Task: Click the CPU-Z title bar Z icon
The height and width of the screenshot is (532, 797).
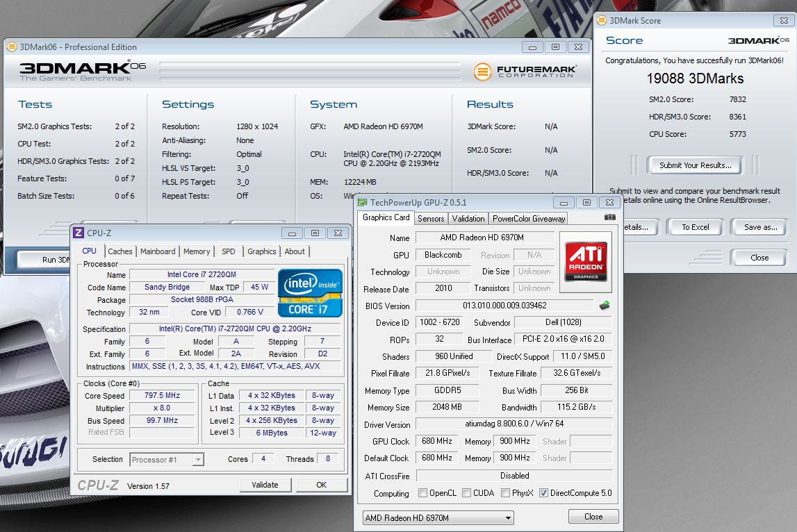Action: (x=79, y=233)
